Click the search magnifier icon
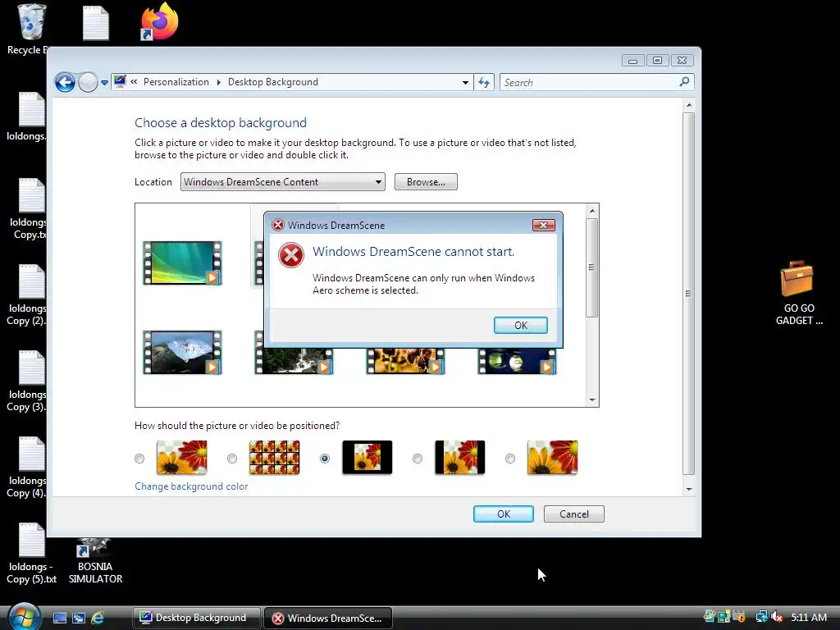840x630 pixels. tap(684, 82)
